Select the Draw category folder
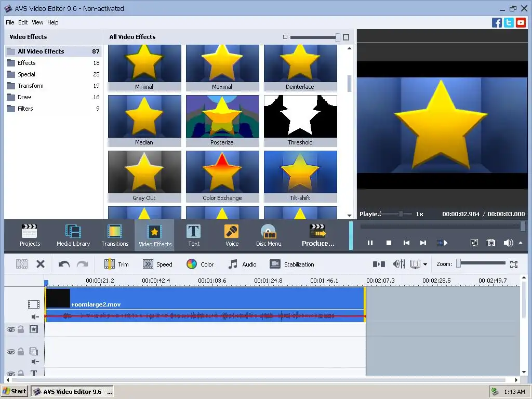This screenshot has height=399, width=532. point(54,97)
